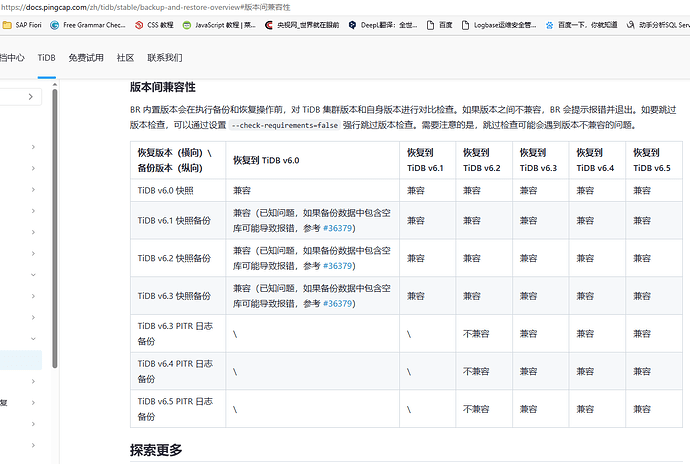Click the browser address bar URL

coord(146,7)
